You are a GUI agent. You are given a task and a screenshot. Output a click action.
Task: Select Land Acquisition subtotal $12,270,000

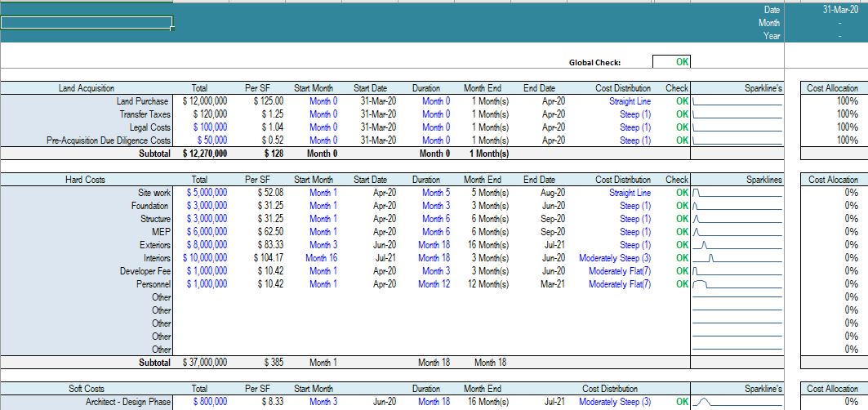point(206,154)
